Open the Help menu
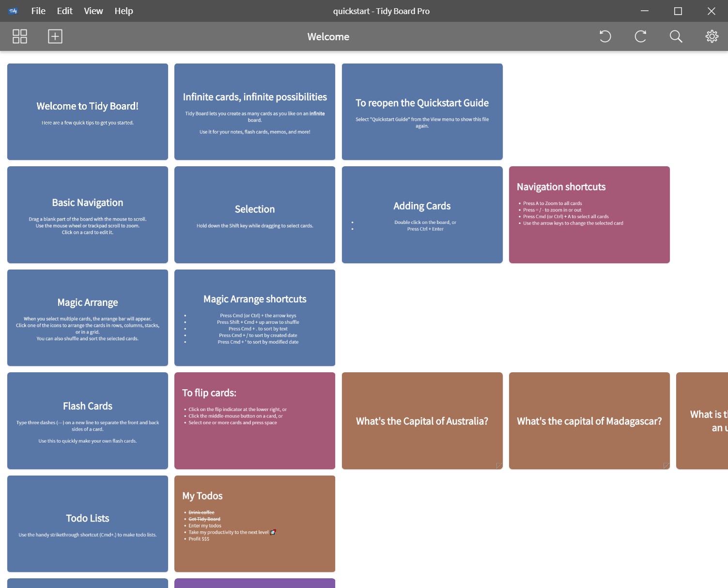 coord(124,11)
